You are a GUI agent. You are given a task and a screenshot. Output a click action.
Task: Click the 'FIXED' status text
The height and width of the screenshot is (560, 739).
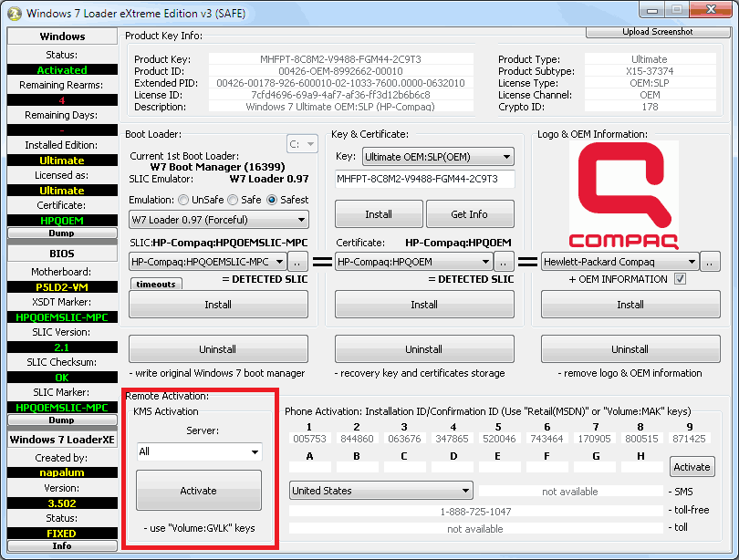point(62,534)
